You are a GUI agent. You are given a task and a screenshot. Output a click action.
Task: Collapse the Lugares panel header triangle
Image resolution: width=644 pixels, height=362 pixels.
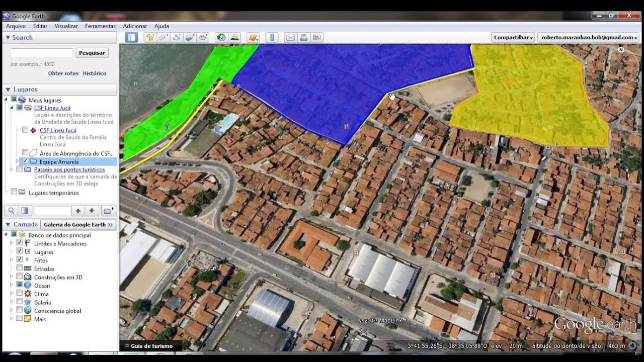pyautogui.click(x=8, y=89)
